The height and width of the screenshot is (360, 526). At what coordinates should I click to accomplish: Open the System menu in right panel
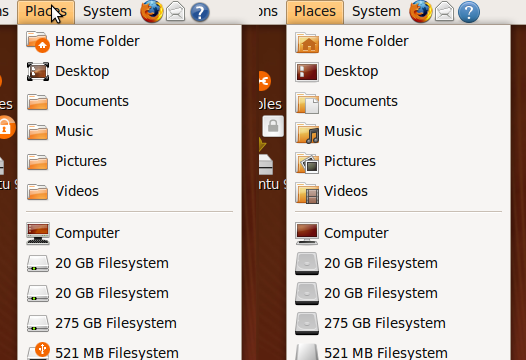[x=376, y=12]
